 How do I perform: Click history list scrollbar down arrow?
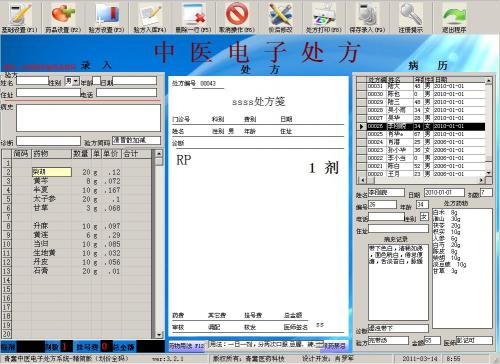point(489,173)
